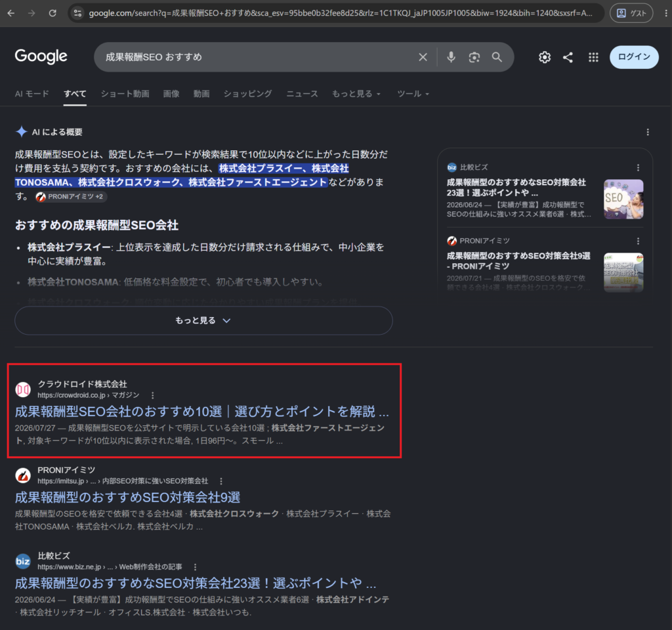Image resolution: width=672 pixels, height=630 pixels.
Task: Open three-dot menu beside imitsu.jp URL
Action: [220, 481]
